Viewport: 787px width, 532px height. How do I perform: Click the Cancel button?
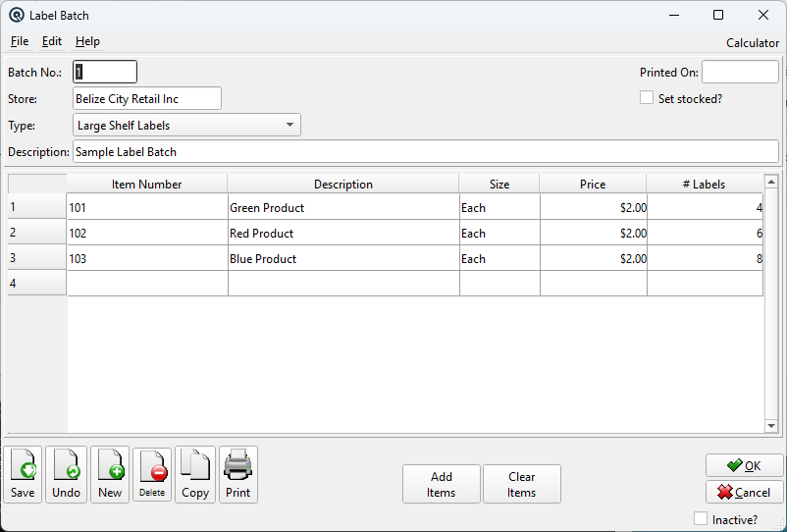[745, 493]
